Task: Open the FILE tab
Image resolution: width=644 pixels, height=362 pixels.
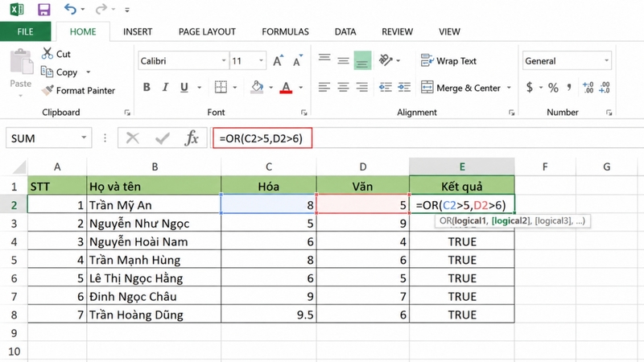Action: click(25, 31)
